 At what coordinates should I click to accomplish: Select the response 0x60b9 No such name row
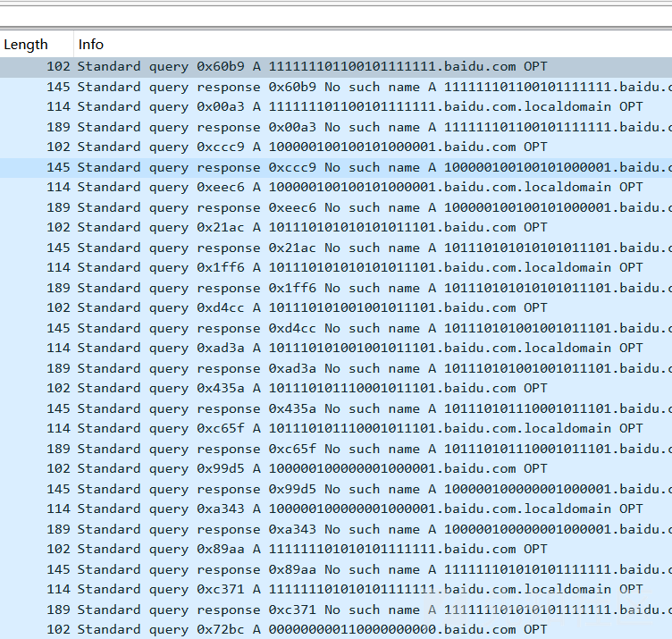(336, 87)
